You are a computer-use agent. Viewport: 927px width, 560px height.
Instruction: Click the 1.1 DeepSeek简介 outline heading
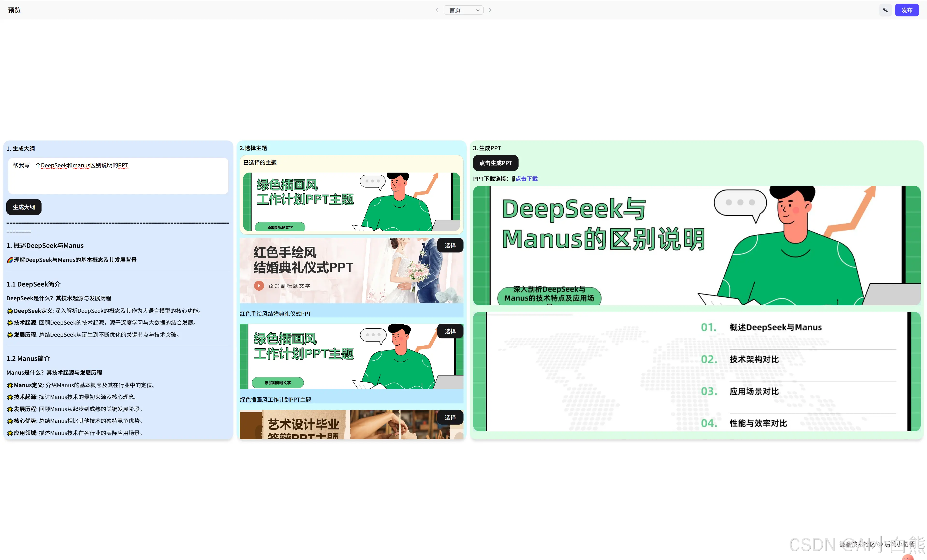pyautogui.click(x=34, y=284)
